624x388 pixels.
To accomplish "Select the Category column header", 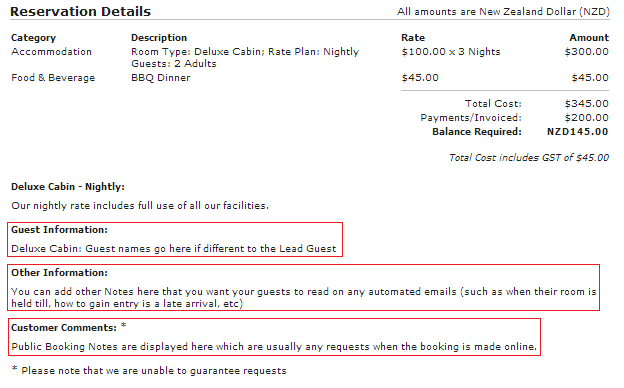I will [x=33, y=38].
